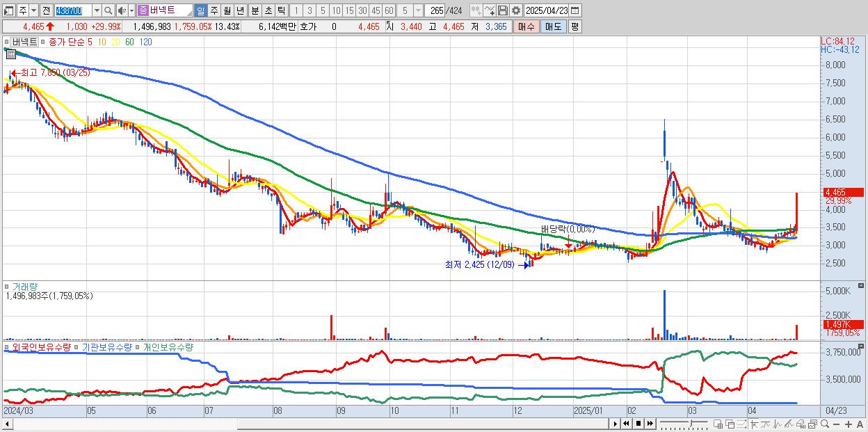Click the rewind button in bottom bar
This screenshot has height=432, width=868.
point(626,424)
